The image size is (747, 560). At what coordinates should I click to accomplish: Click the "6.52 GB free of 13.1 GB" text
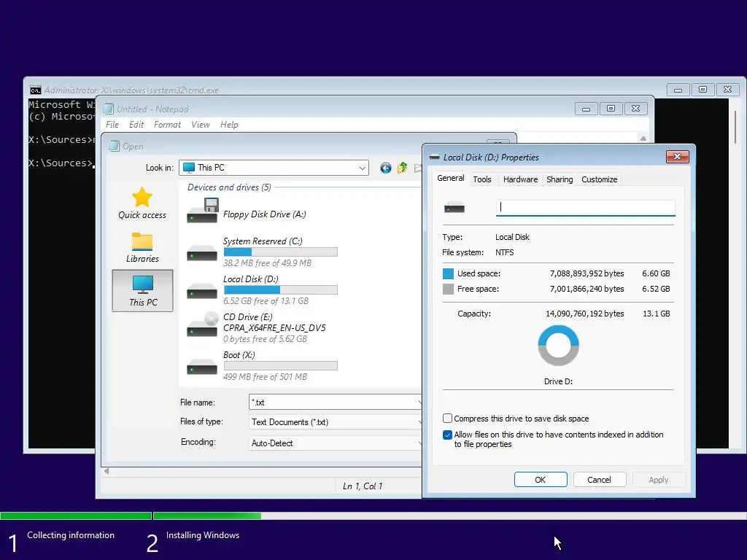[x=266, y=301]
